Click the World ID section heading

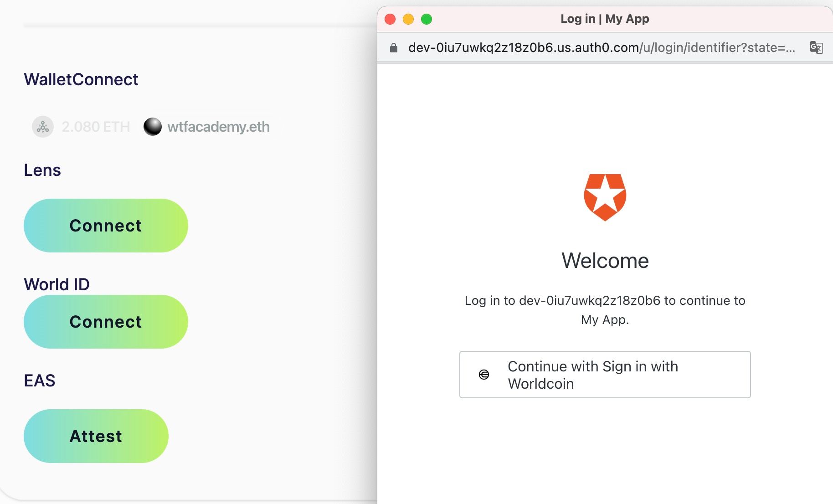(57, 284)
